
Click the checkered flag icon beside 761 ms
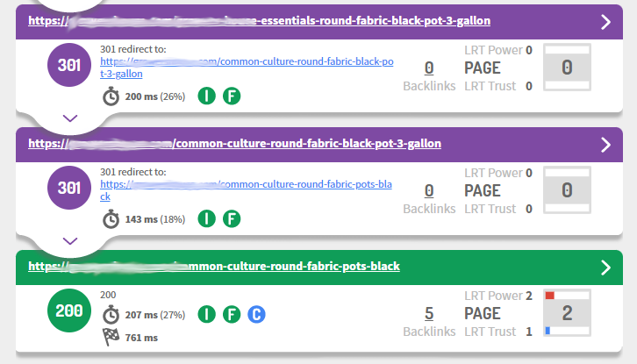111,337
